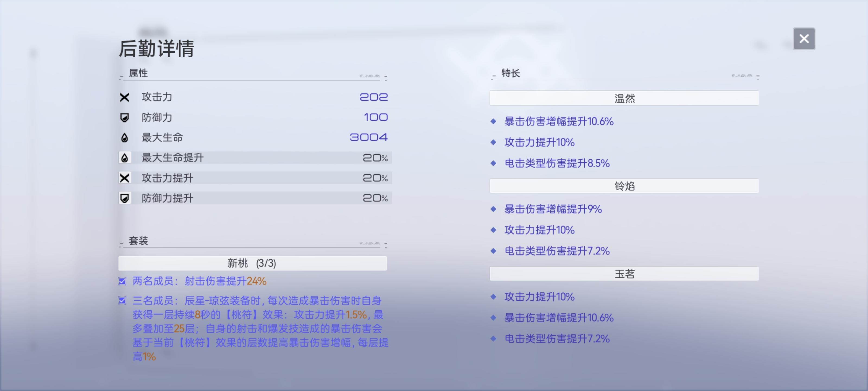Click diamond bullet beside 暴击伤害增幅提升10.6% under 温然

493,121
